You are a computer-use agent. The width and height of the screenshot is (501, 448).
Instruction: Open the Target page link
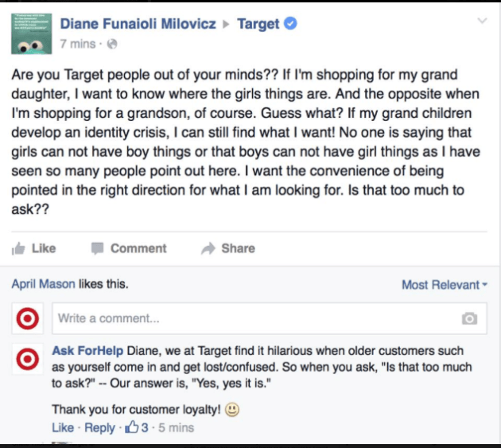click(258, 24)
